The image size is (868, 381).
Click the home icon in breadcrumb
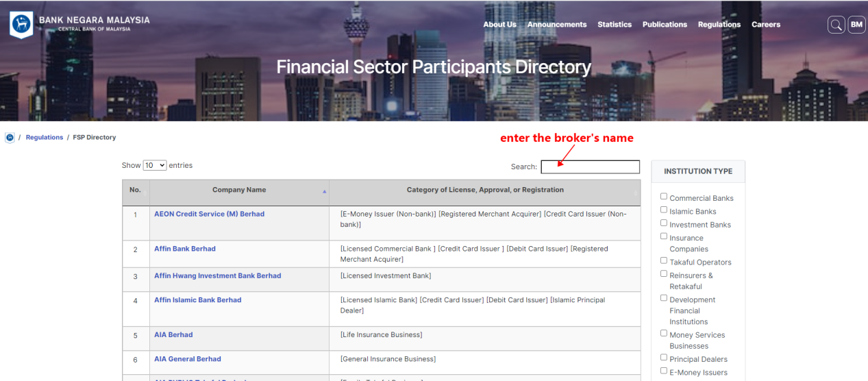tap(10, 138)
